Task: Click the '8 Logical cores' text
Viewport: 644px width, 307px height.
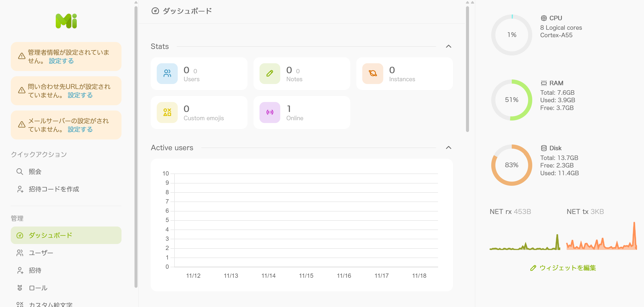Action: [x=561, y=28]
